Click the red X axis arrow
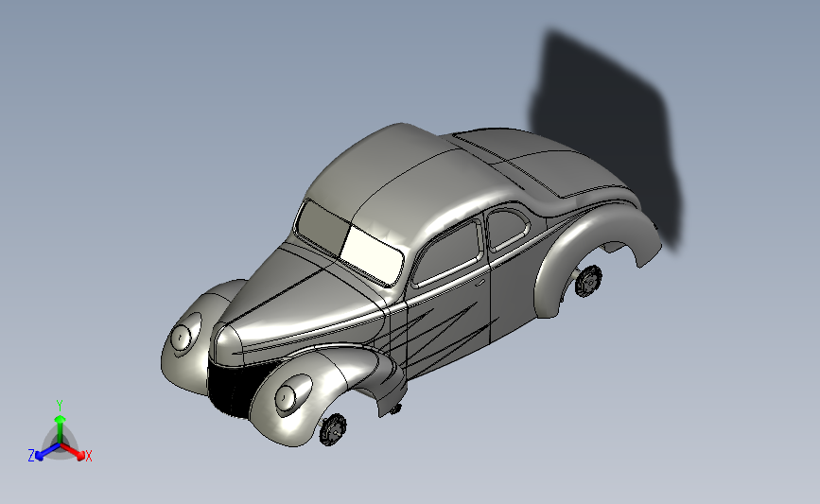Screen dimensions: 820x504 click(74, 452)
